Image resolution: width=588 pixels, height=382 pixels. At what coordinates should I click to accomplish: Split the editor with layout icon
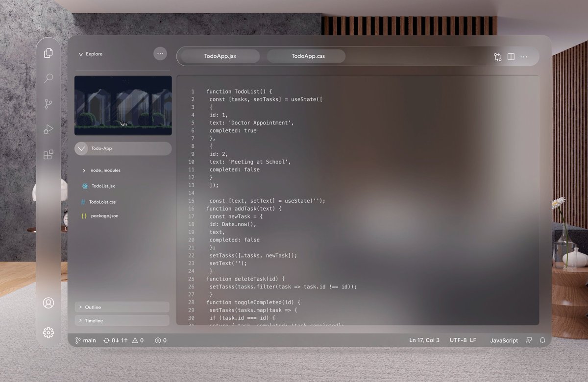coord(511,57)
